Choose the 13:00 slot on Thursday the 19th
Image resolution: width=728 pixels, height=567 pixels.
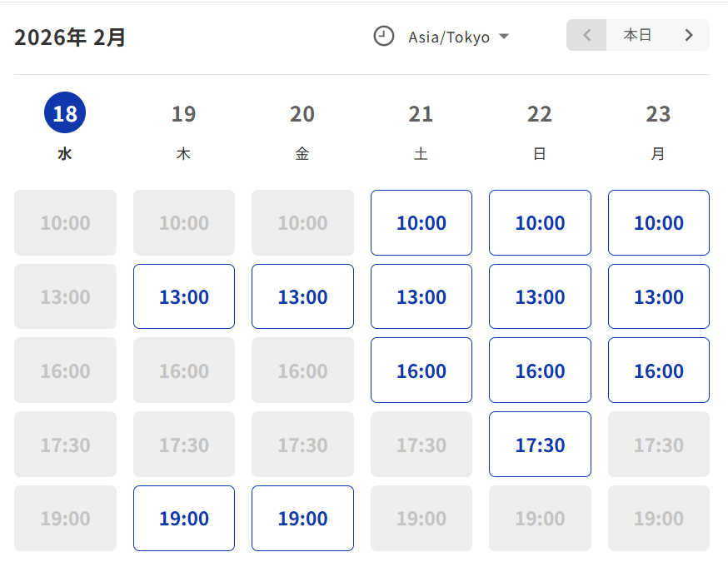pyautogui.click(x=184, y=296)
